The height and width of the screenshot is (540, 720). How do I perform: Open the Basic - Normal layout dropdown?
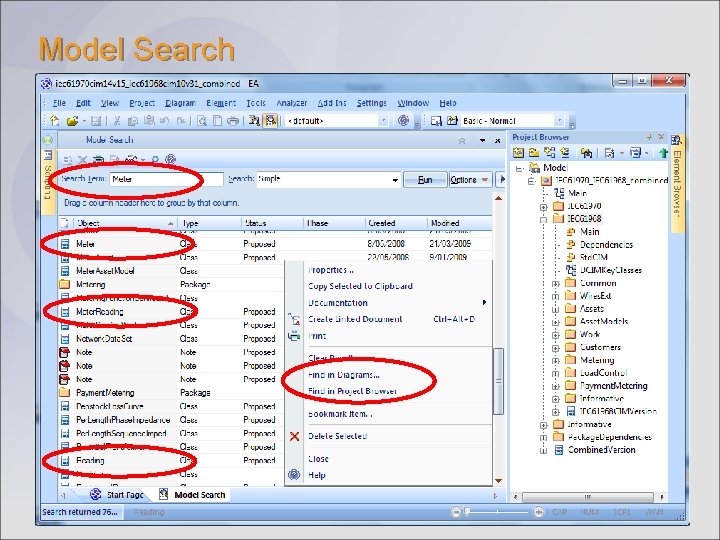[x=559, y=121]
